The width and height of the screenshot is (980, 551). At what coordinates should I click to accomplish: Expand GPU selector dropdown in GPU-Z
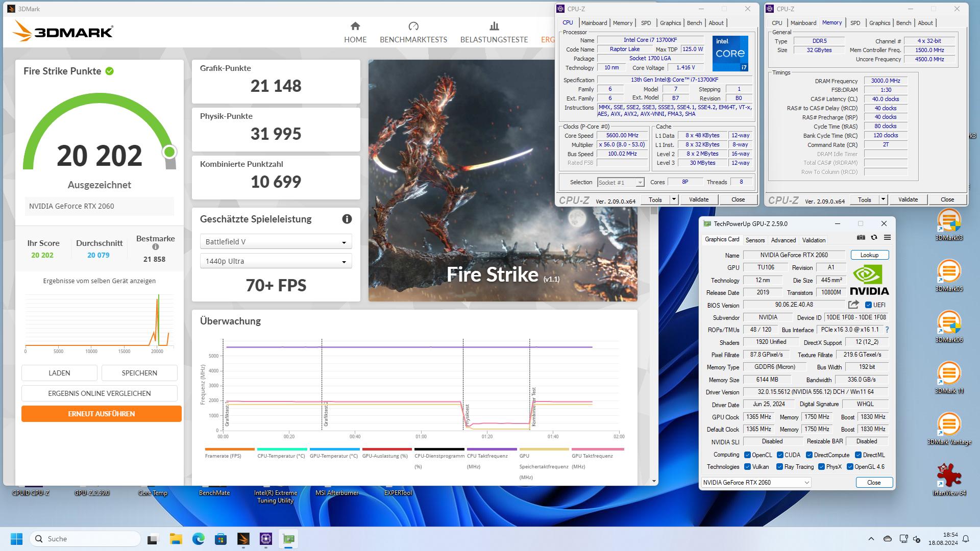tap(756, 482)
